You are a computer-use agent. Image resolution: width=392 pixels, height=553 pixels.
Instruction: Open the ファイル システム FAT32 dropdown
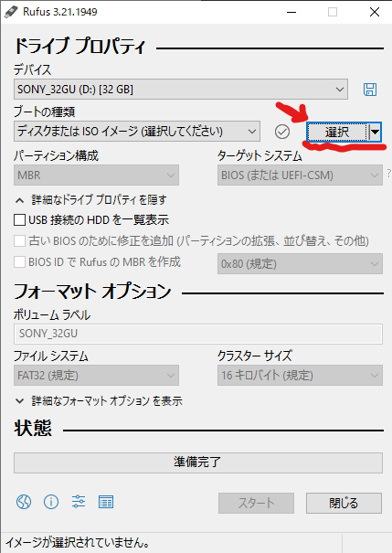pyautogui.click(x=96, y=376)
